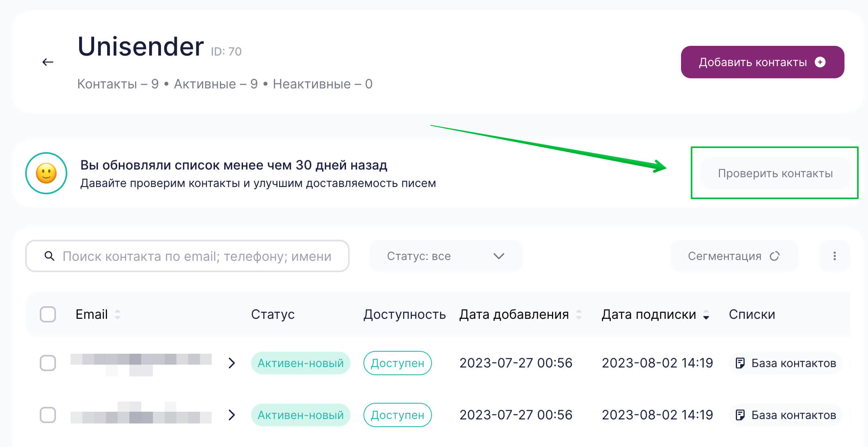Click the Активные – 9 counter text
This screenshot has width=868, height=447.
pyautogui.click(x=216, y=84)
